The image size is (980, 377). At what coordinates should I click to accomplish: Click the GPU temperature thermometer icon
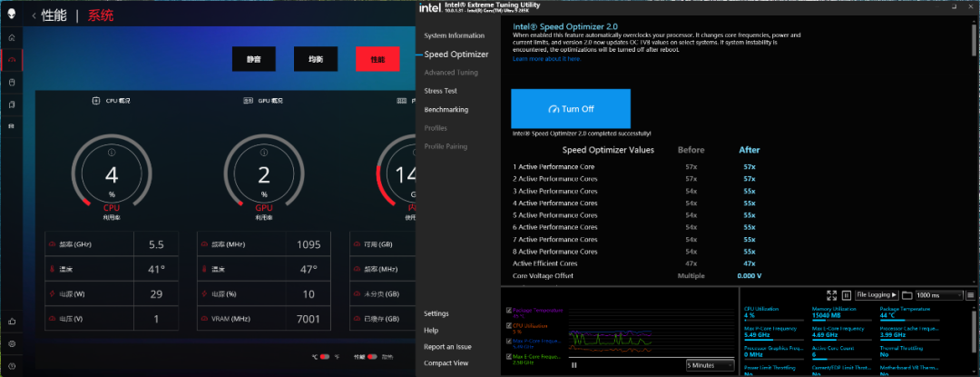204,270
